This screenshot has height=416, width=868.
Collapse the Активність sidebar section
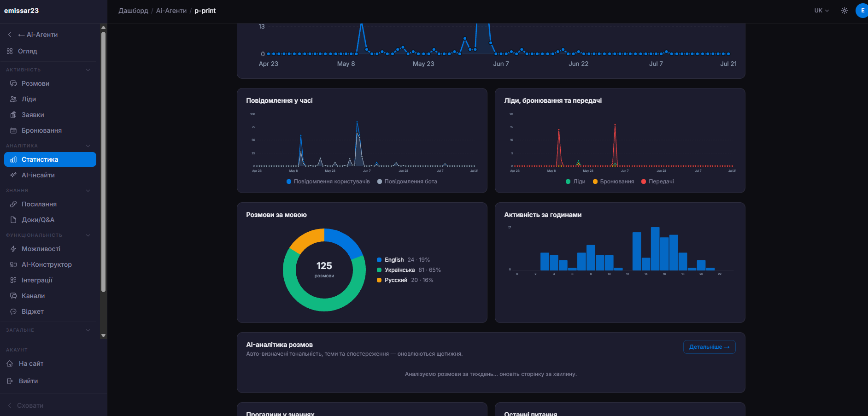click(x=88, y=70)
